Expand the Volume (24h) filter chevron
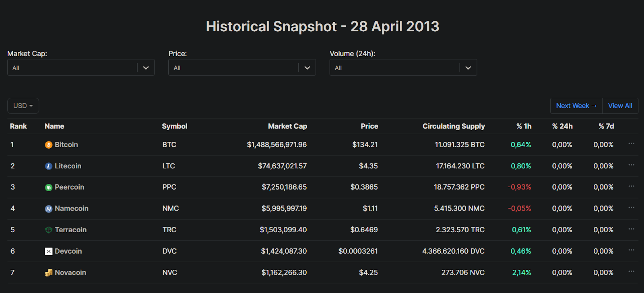Image resolution: width=644 pixels, height=293 pixels. [468, 68]
